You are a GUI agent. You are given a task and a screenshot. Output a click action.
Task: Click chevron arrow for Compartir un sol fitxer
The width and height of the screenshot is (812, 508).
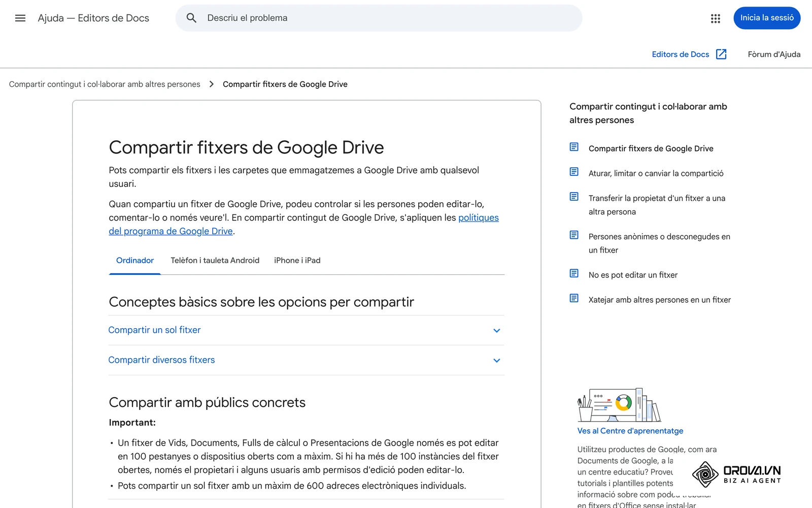497,331
